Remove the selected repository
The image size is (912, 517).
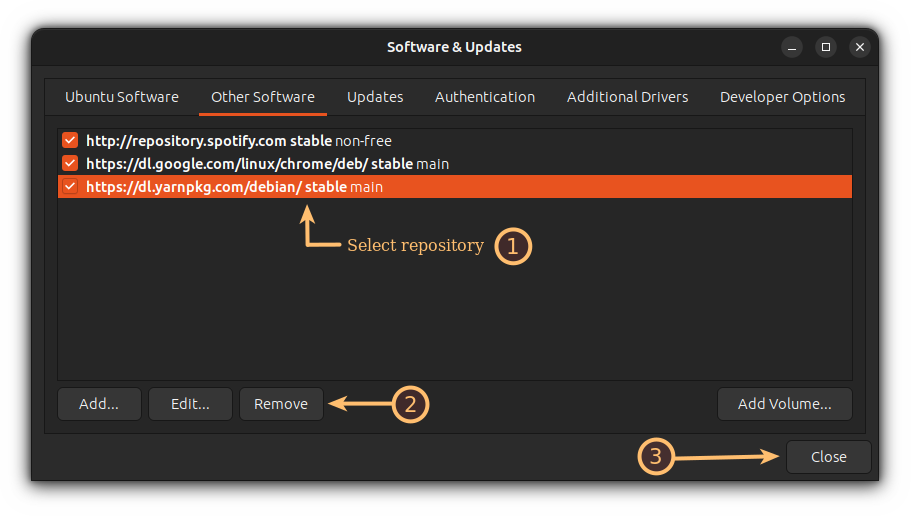(281, 404)
